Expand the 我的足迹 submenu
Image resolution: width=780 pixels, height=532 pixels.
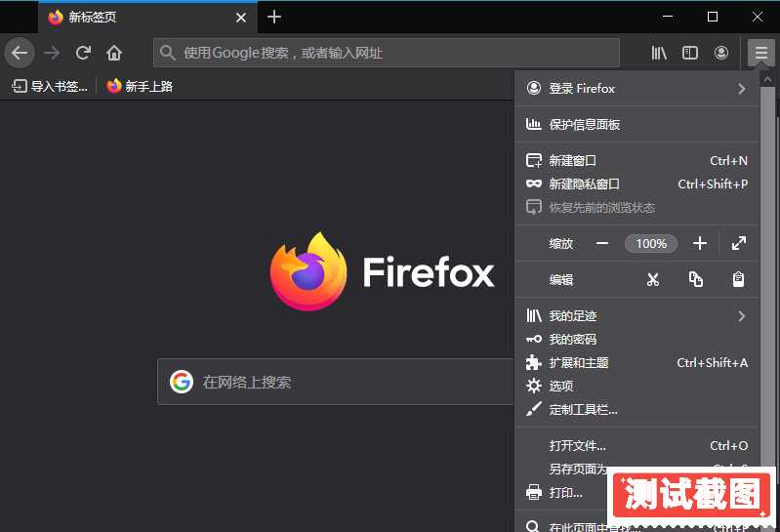pyautogui.click(x=741, y=316)
